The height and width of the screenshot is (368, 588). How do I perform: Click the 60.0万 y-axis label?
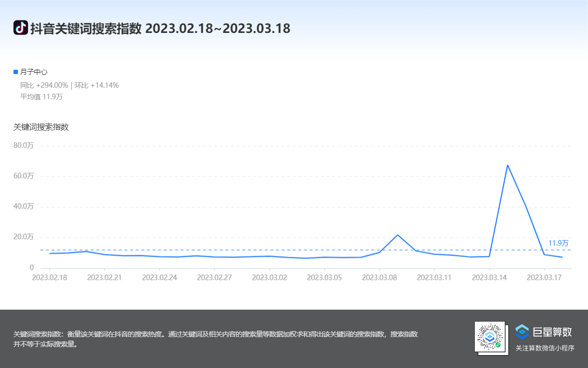click(23, 176)
